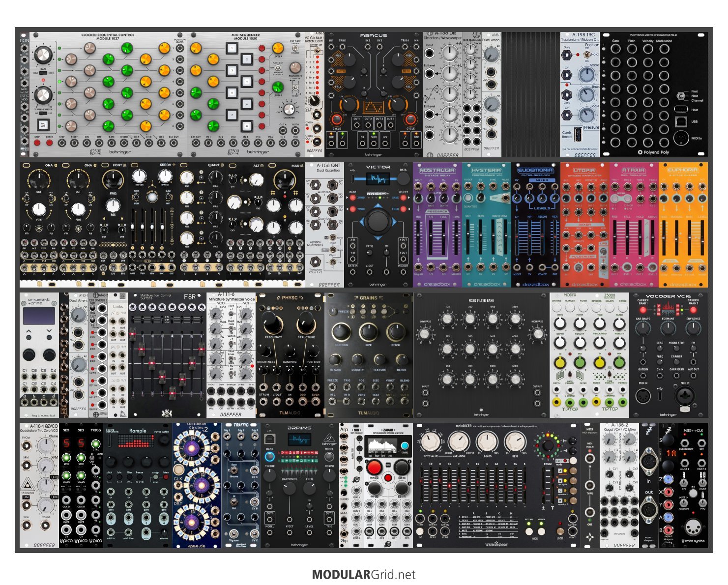Select FIN/OD effect on Z5000
The width and height of the screenshot is (728, 585).
[x=623, y=307]
